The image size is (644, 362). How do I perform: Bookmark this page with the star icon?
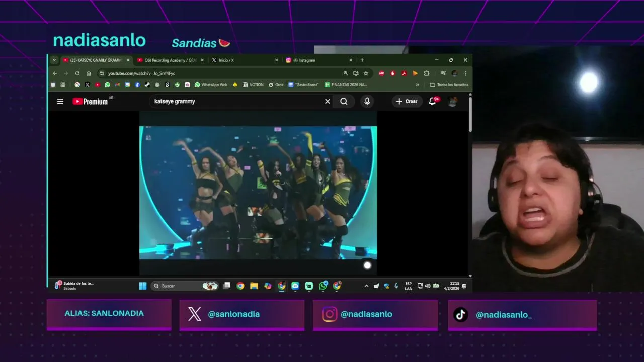[366, 73]
